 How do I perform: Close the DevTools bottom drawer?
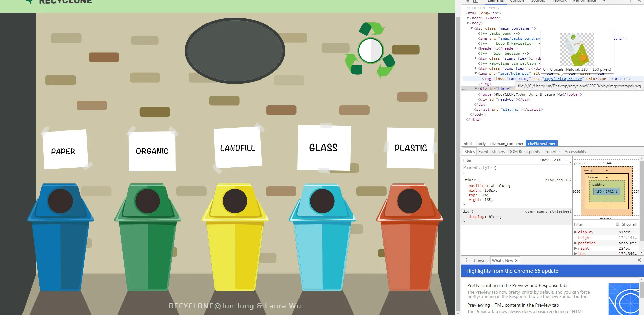tap(639, 260)
